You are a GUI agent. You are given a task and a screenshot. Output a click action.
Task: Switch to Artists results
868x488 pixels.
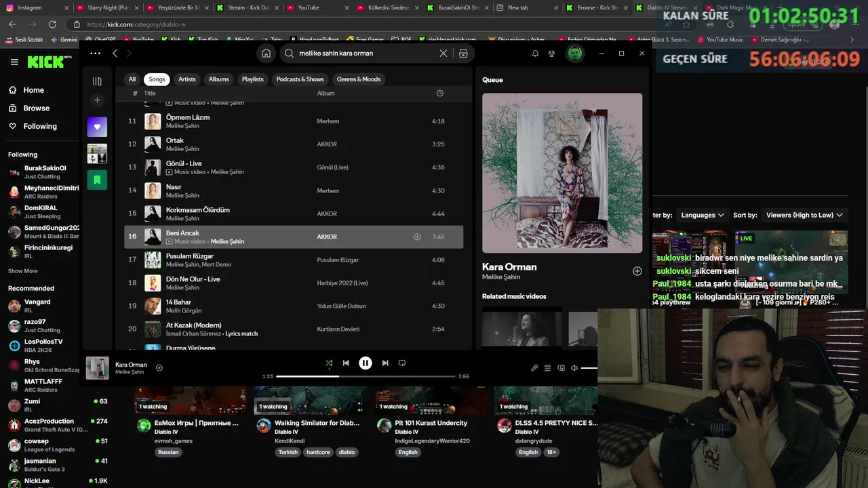pos(187,79)
